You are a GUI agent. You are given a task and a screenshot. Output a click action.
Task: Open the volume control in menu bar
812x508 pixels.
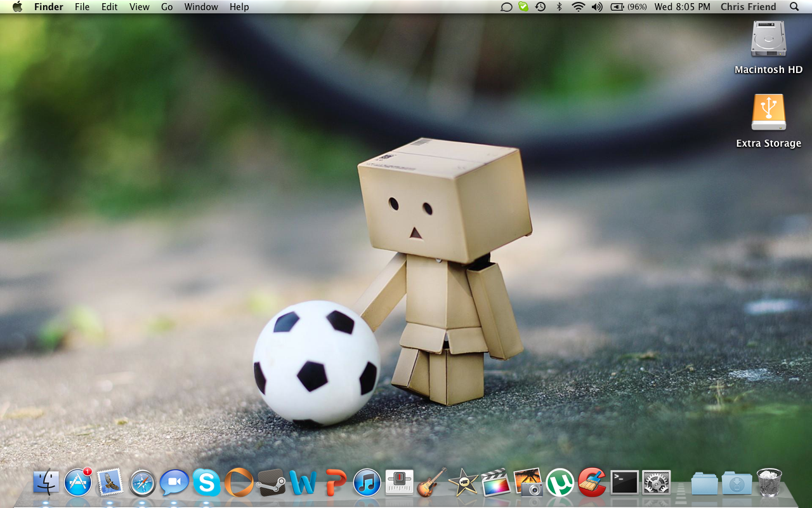coord(597,6)
